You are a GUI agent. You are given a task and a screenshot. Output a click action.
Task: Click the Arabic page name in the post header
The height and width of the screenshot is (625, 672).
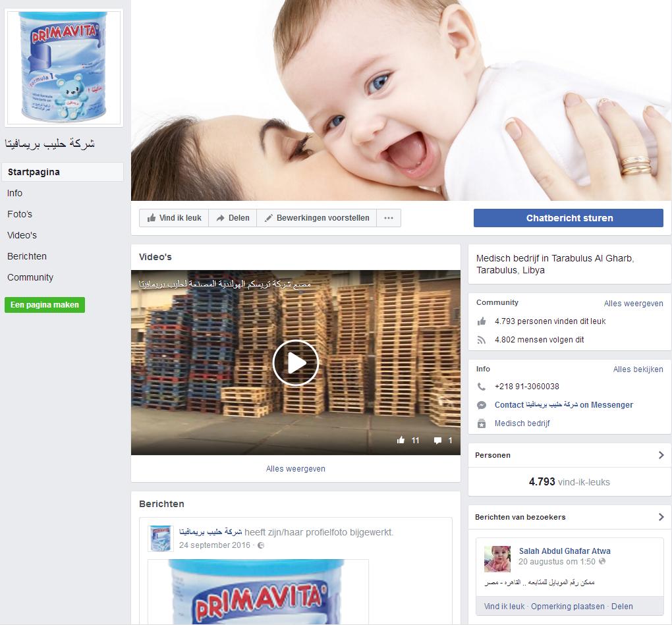(210, 532)
